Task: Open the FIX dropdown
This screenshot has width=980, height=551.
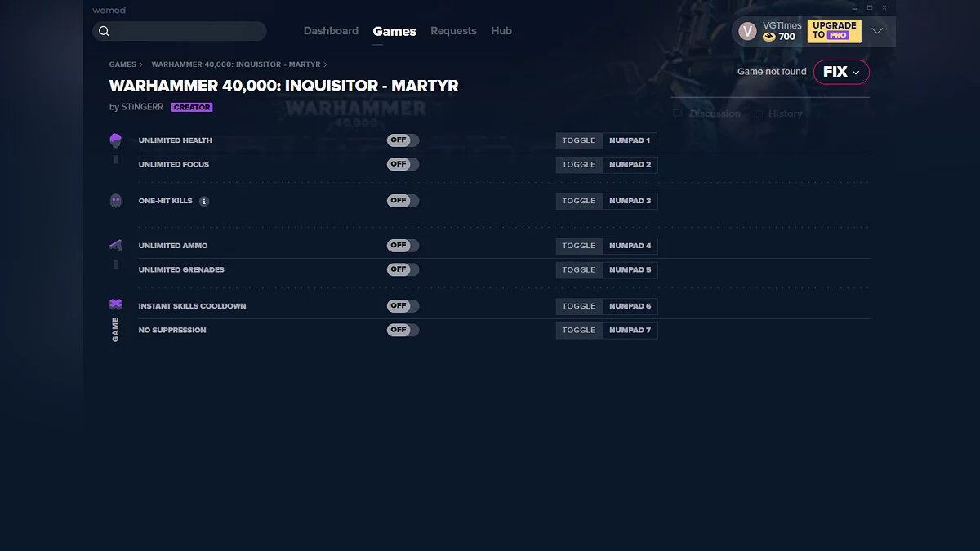Action: tap(841, 72)
